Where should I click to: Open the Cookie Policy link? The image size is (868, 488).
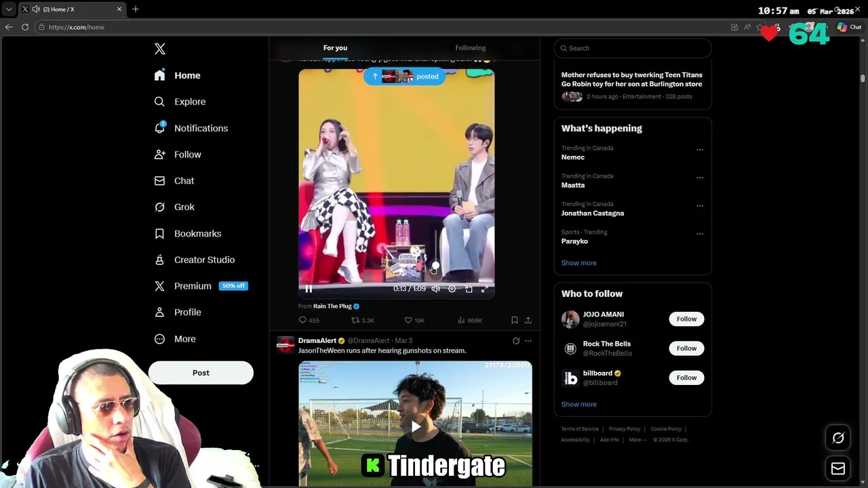[x=666, y=429]
